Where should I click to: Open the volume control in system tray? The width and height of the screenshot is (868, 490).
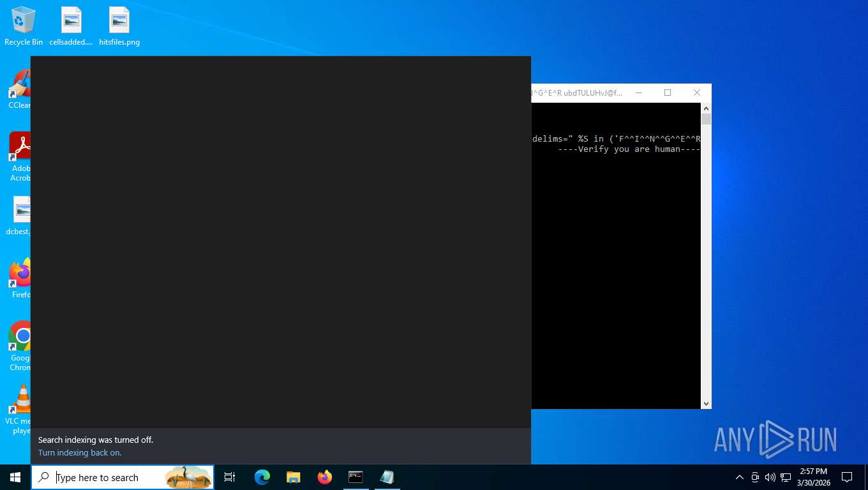tap(770, 477)
